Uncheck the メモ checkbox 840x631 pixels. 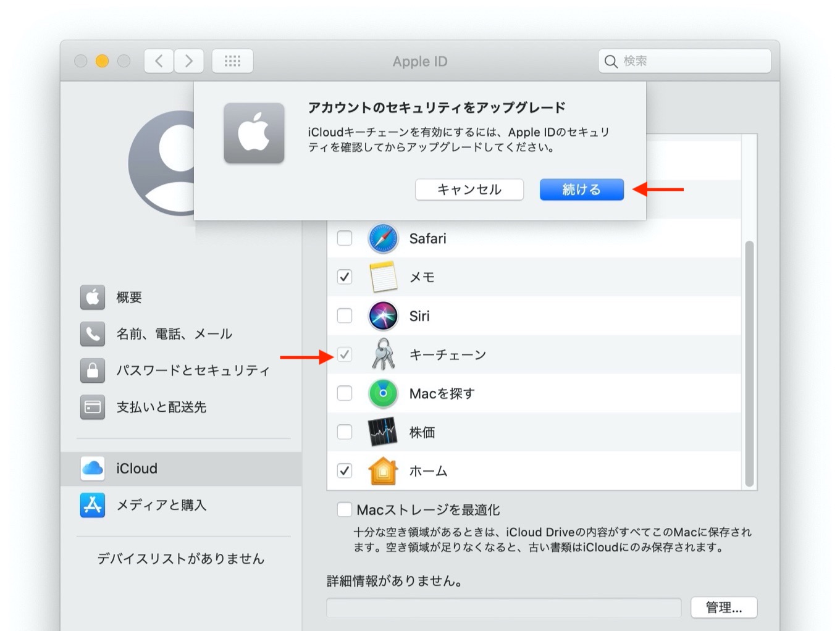[x=345, y=277]
